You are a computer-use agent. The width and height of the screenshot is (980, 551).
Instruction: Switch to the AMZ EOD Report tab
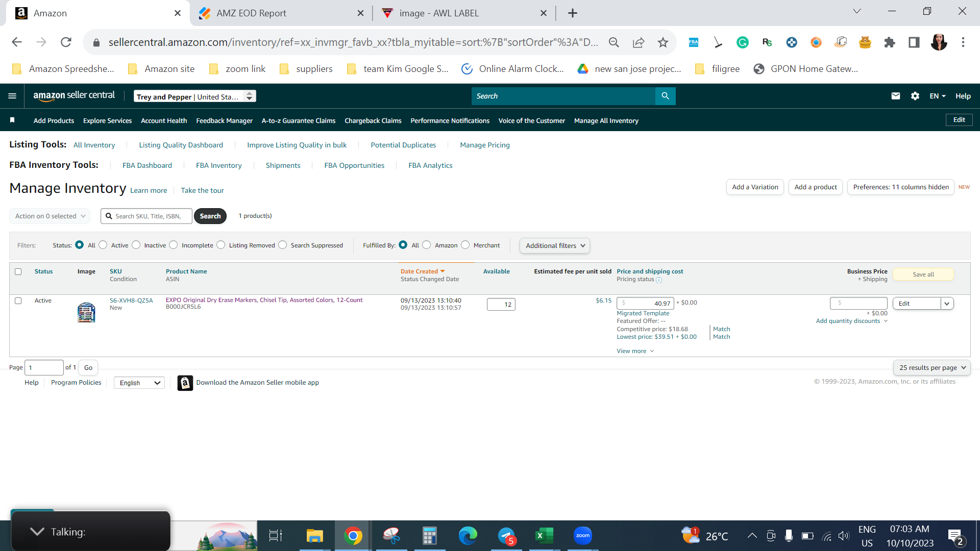point(281,13)
